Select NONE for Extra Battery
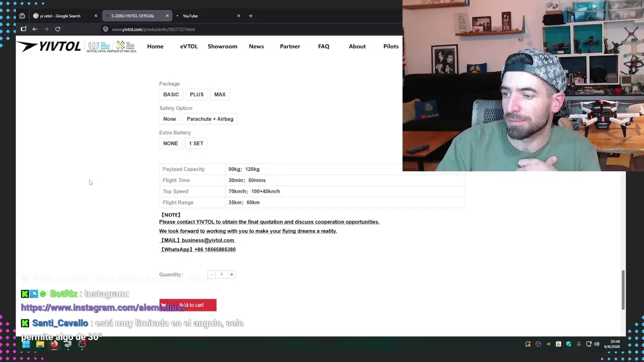 coord(171,143)
